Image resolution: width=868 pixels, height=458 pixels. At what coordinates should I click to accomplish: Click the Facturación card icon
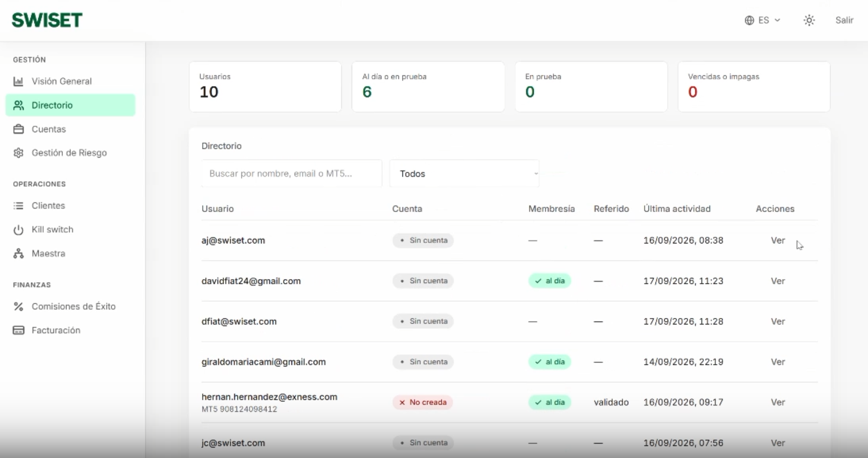click(19, 330)
